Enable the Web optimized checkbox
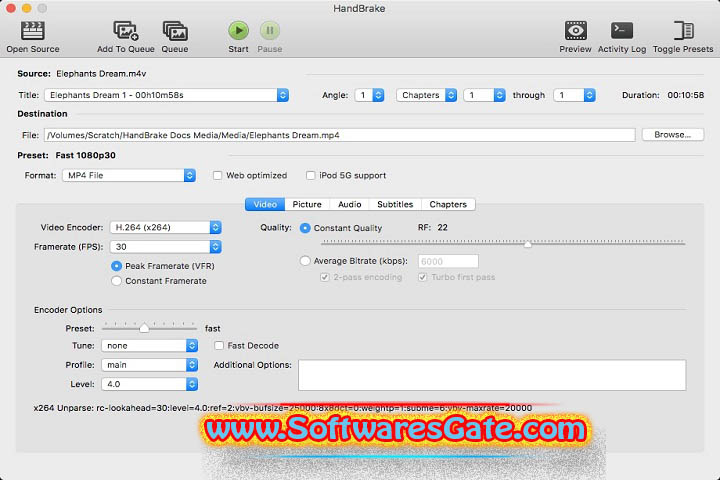 click(218, 175)
